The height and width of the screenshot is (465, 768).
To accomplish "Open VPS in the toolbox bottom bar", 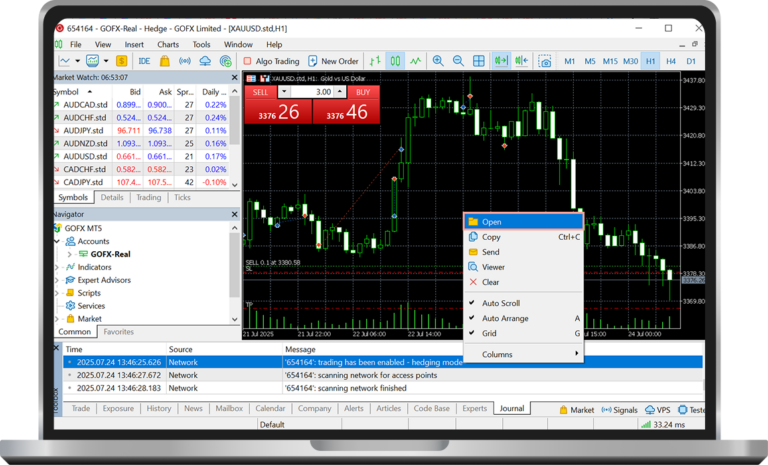I will [658, 410].
